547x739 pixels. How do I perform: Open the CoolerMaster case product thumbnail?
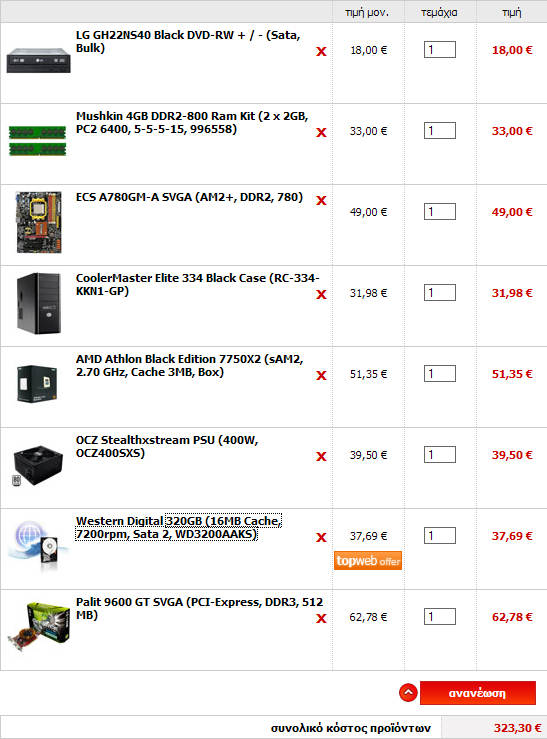point(39,304)
